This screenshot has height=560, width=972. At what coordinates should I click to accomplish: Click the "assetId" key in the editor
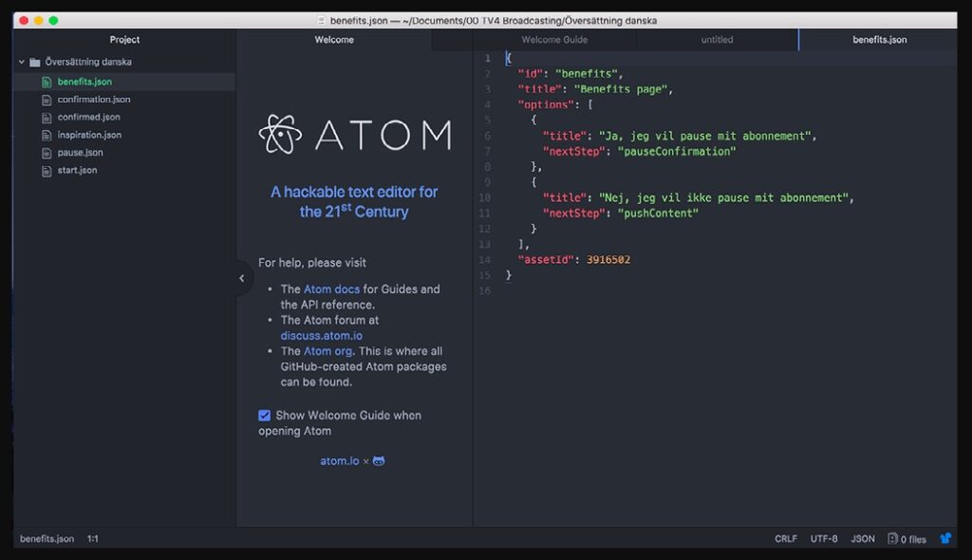click(x=546, y=260)
